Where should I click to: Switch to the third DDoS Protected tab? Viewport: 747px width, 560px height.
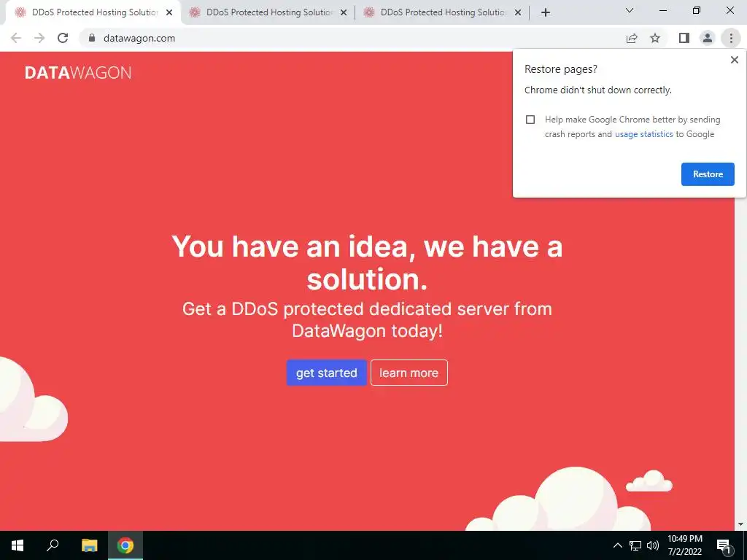[443, 12]
